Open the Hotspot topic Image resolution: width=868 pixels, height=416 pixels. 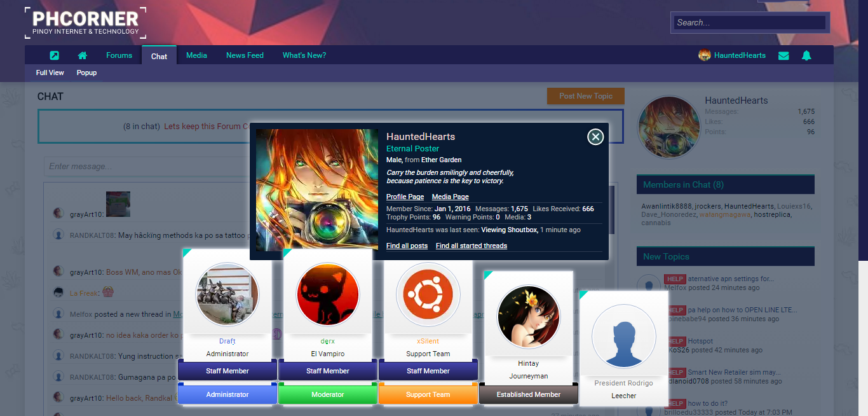700,341
